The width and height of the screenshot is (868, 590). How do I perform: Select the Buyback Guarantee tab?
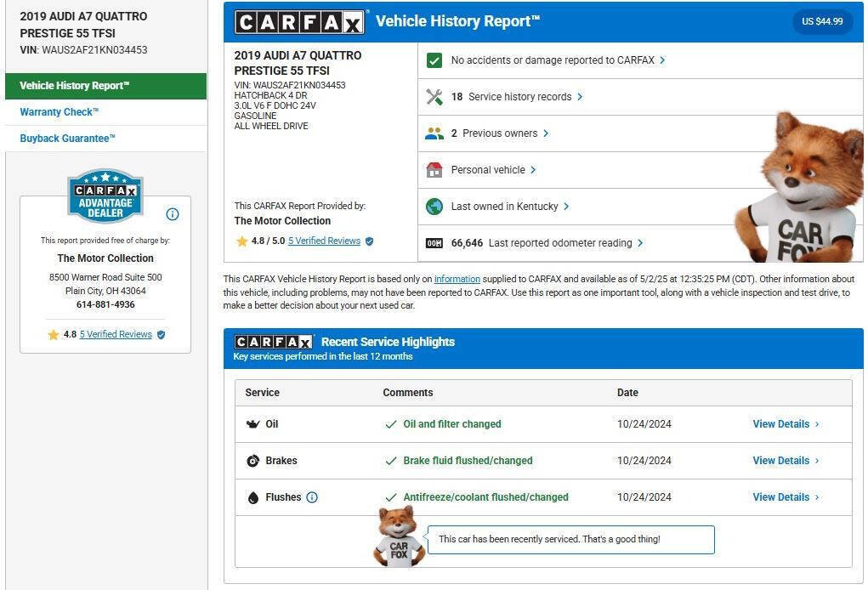coord(67,139)
